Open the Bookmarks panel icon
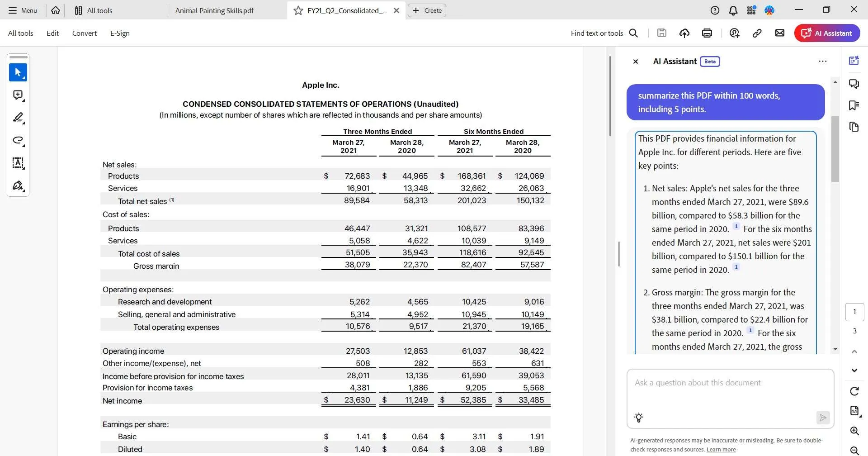This screenshot has width=868, height=456. [x=854, y=105]
